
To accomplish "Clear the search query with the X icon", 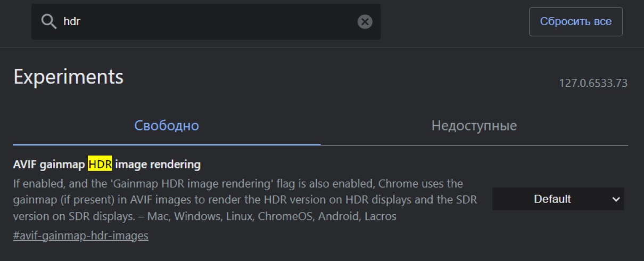I will [x=365, y=22].
